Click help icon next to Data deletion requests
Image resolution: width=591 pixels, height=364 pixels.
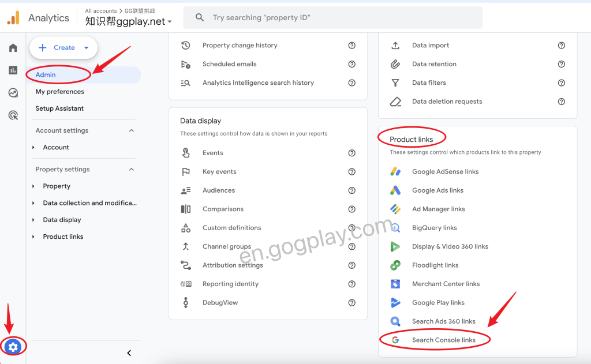tap(561, 102)
